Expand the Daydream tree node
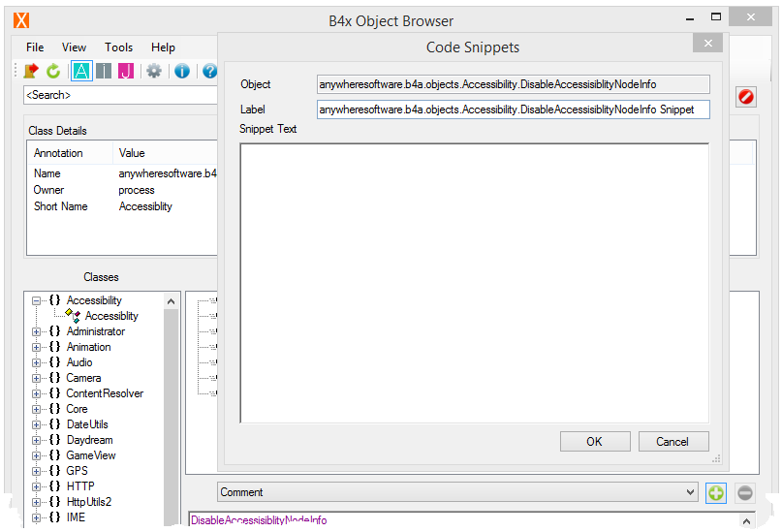This screenshot has height=532, width=782. pos(36,440)
